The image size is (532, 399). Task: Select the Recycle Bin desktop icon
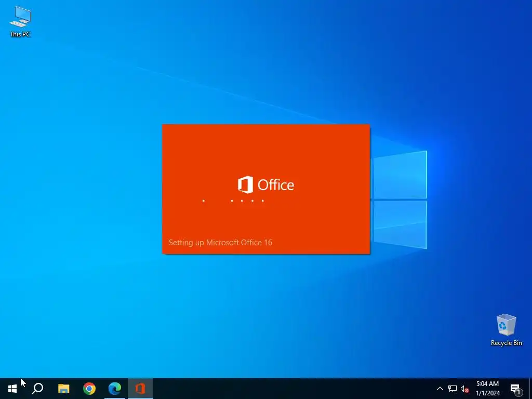506,330
